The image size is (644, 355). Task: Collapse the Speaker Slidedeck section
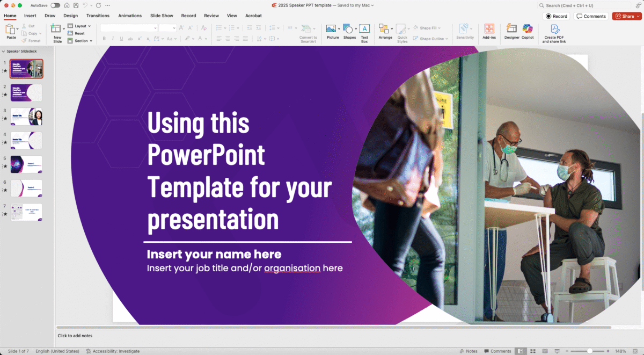click(3, 52)
